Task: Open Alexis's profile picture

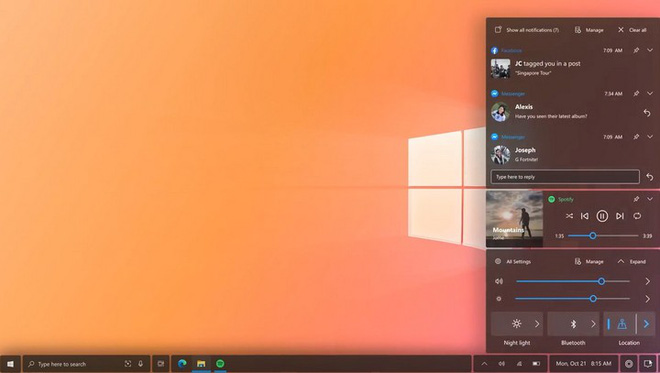Action: (500, 112)
